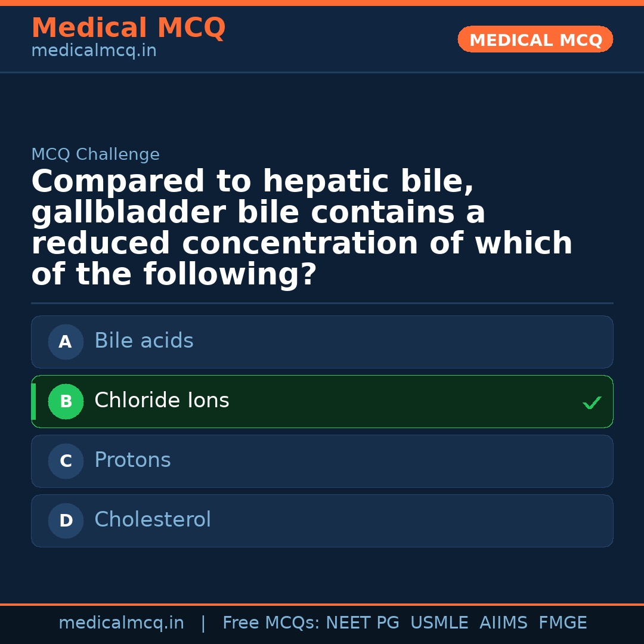
Task: Click the green letter B circle icon
Action: click(66, 401)
